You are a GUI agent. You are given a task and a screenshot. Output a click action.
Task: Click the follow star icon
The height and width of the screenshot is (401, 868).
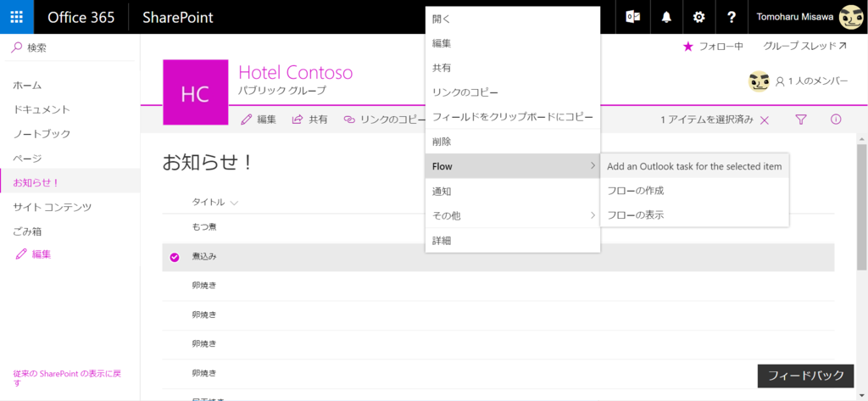688,47
